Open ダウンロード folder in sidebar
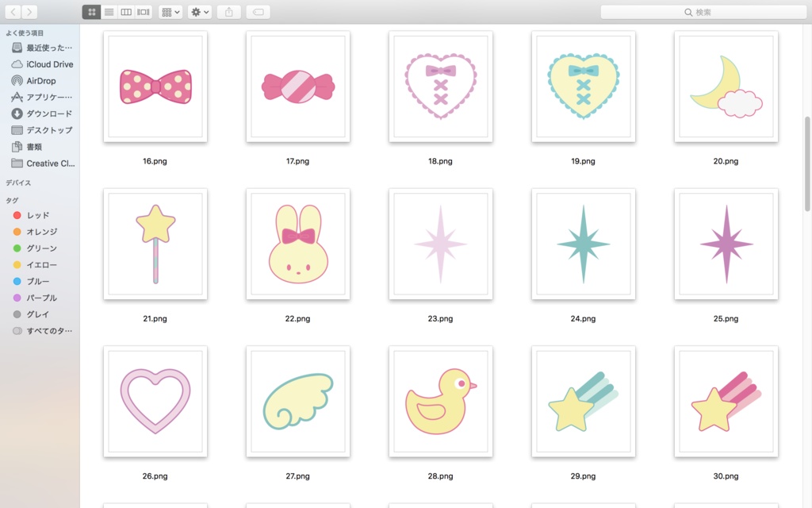The image size is (812, 508). [x=43, y=114]
